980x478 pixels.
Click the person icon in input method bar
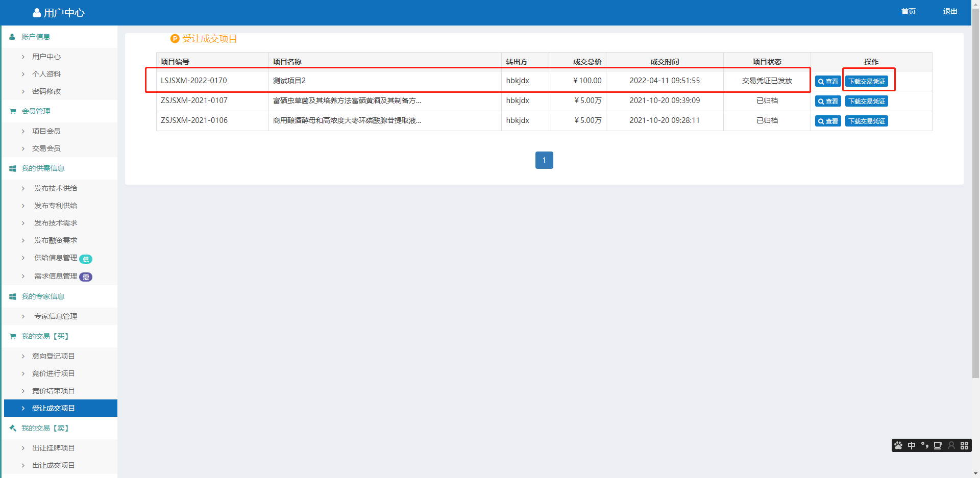click(x=951, y=445)
